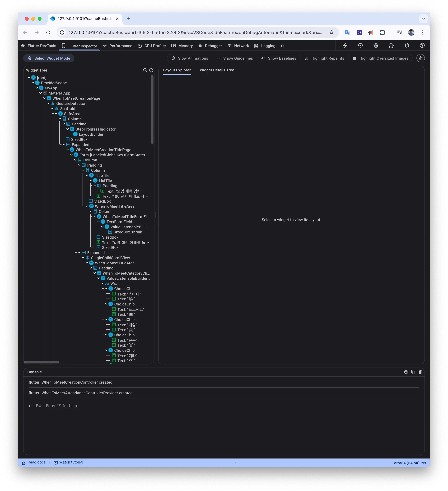The width and height of the screenshot is (448, 491).
Task: Open Google Translate extension icon
Action: click(x=347, y=32)
